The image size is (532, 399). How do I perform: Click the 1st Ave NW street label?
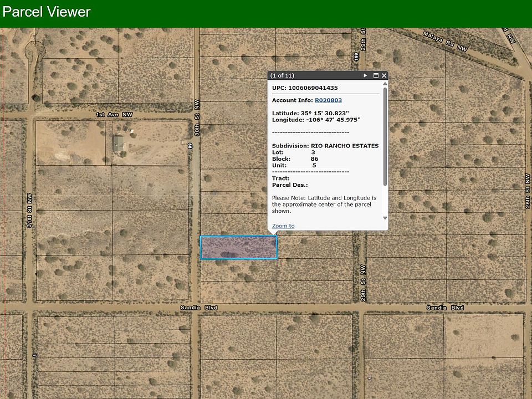114,115
